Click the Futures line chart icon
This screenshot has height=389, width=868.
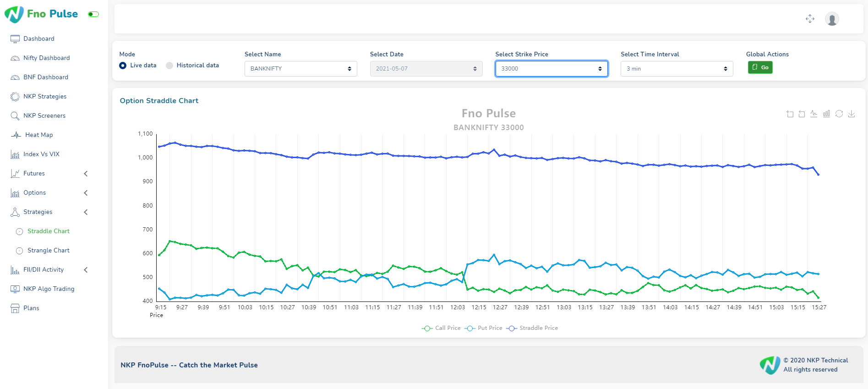(x=15, y=174)
